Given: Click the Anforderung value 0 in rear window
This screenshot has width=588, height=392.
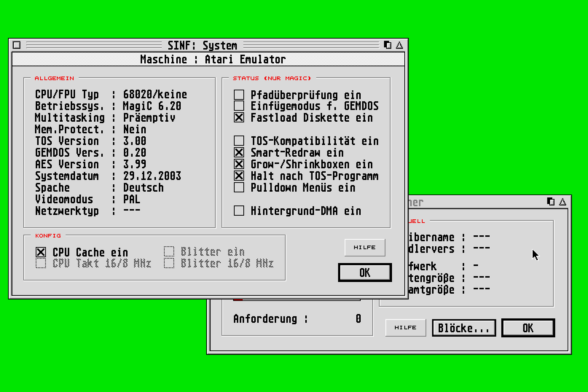Looking at the screenshot, I should point(358,319).
